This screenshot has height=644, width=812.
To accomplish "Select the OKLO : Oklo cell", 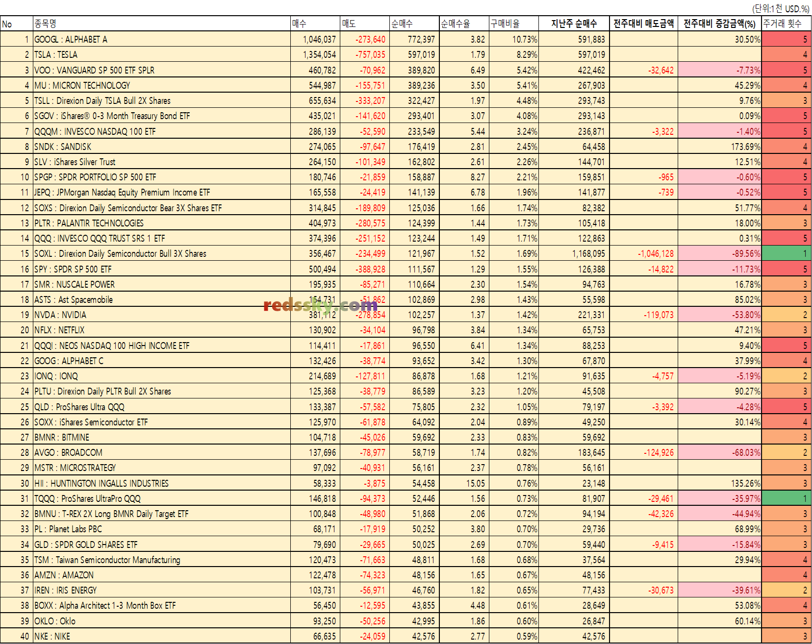I will [x=162, y=621].
